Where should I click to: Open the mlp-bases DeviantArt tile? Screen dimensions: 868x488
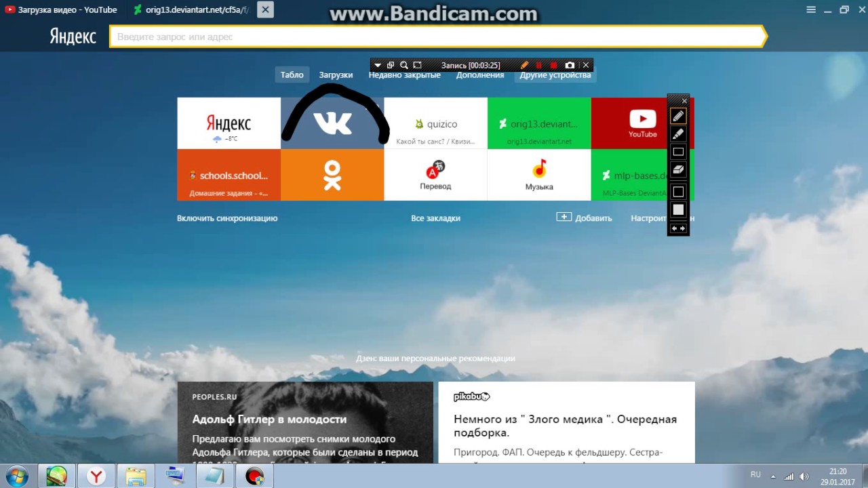(642, 175)
